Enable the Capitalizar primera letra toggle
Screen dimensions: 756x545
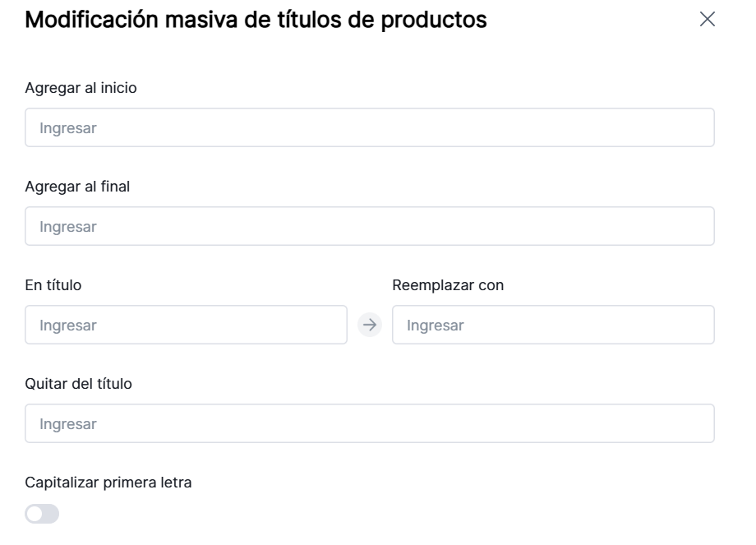tap(42, 515)
